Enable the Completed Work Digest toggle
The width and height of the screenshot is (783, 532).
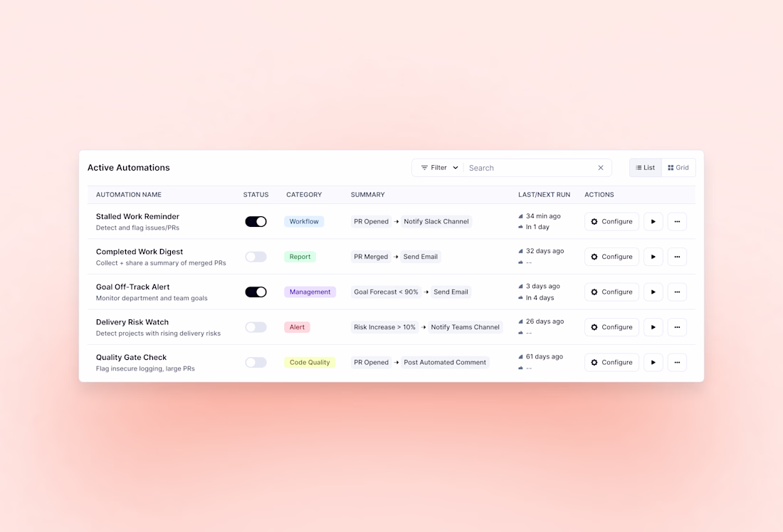click(x=256, y=257)
